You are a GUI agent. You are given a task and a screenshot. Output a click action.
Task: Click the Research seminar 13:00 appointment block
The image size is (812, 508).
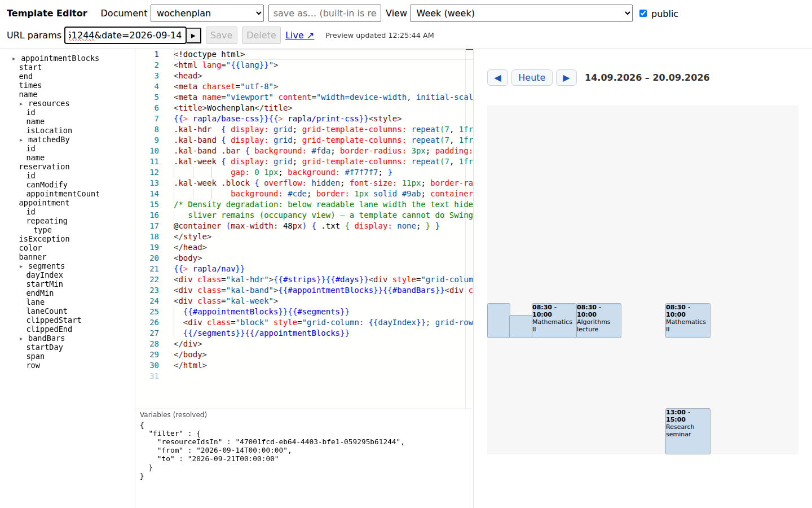pyautogui.click(x=687, y=431)
